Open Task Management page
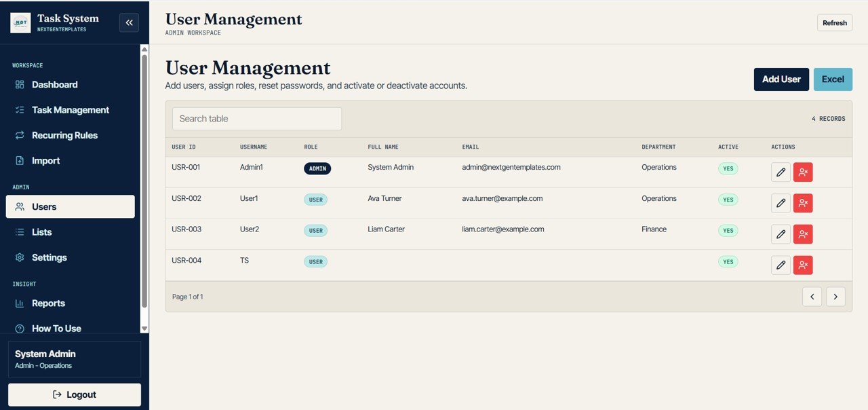 click(71, 110)
